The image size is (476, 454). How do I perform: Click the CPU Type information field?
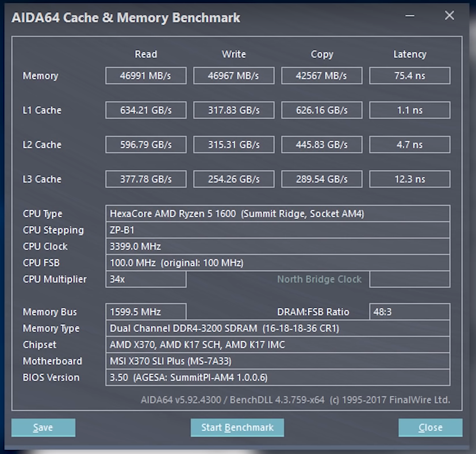tap(278, 214)
